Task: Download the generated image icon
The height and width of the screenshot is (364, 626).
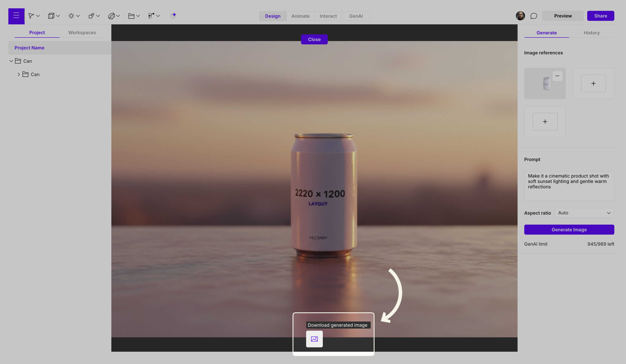Action: pos(314,339)
